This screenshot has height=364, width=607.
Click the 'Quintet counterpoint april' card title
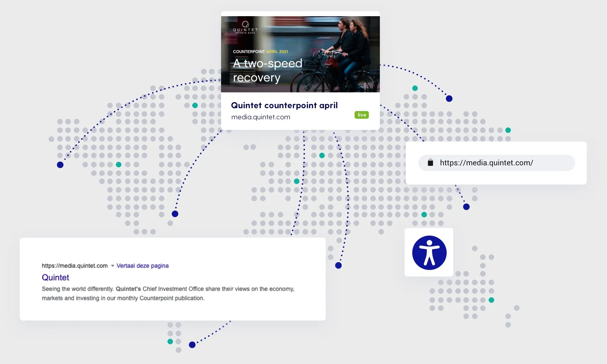(284, 105)
